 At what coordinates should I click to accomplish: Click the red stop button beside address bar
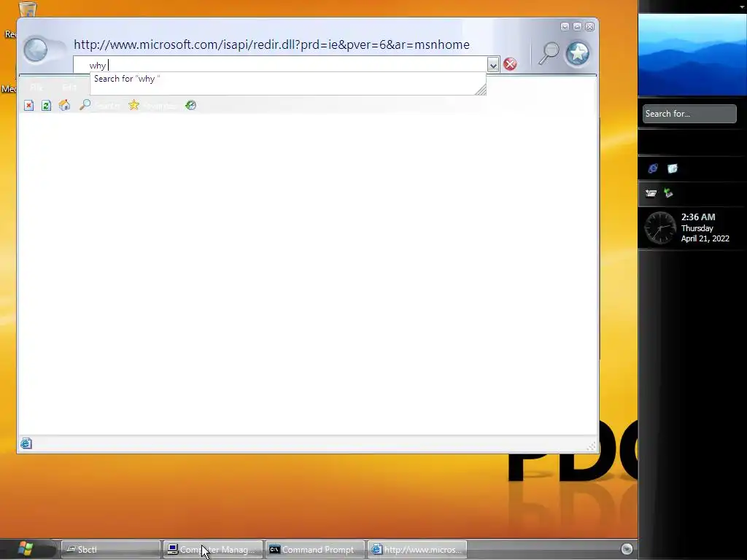click(510, 64)
